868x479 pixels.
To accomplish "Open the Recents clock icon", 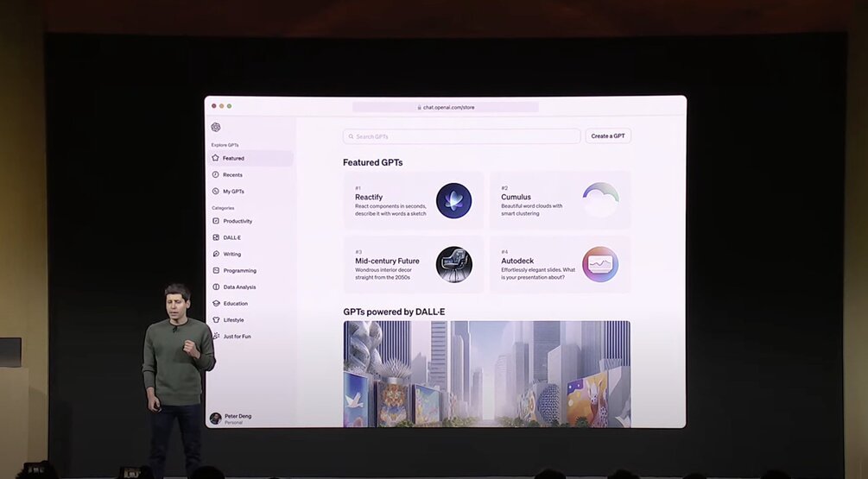I will point(215,174).
